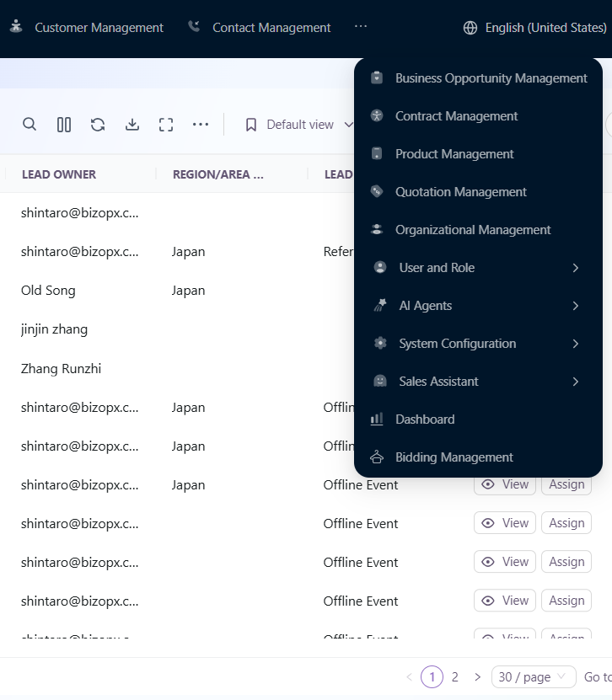Toggle fullscreen table view icon
Viewport: 612px width, 700px height.
click(166, 125)
